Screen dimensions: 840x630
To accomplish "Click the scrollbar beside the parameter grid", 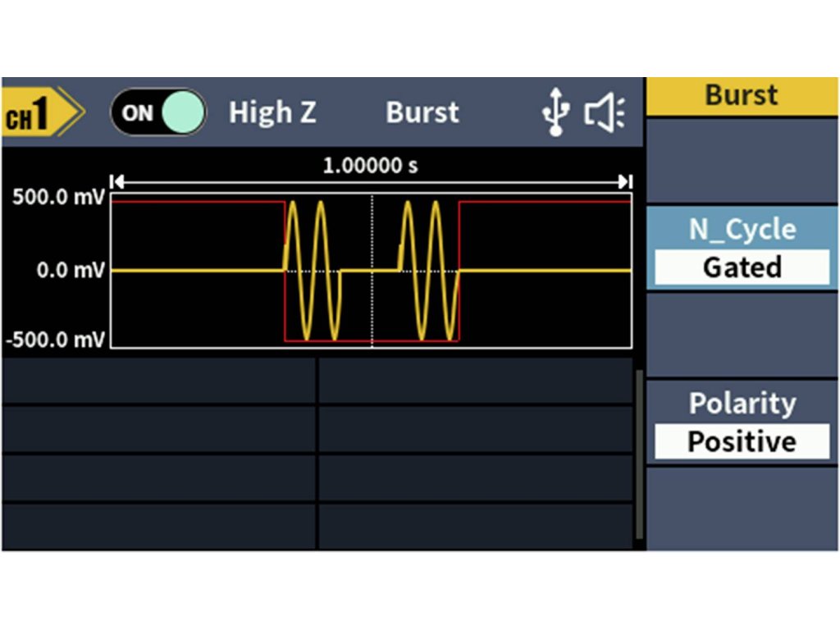I will pyautogui.click(x=638, y=455).
